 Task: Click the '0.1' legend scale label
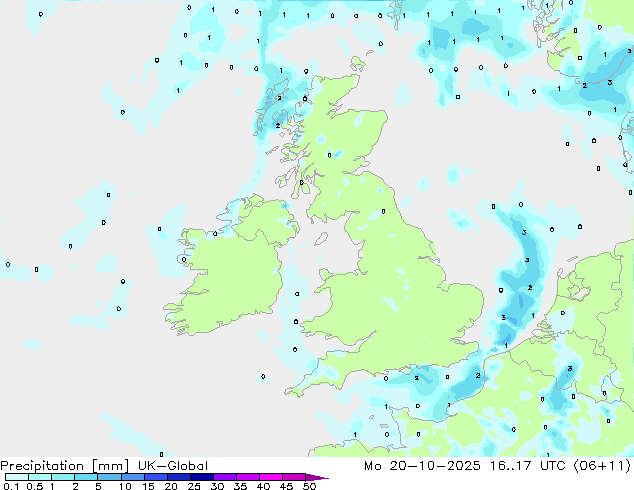pos(11,486)
